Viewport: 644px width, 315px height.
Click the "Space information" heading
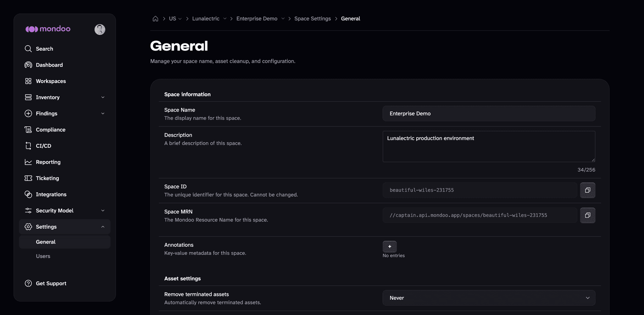187,94
